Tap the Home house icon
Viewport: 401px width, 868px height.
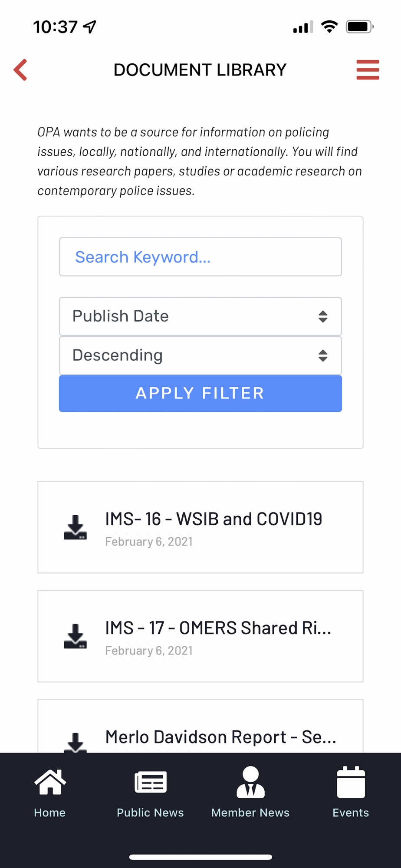(x=50, y=782)
